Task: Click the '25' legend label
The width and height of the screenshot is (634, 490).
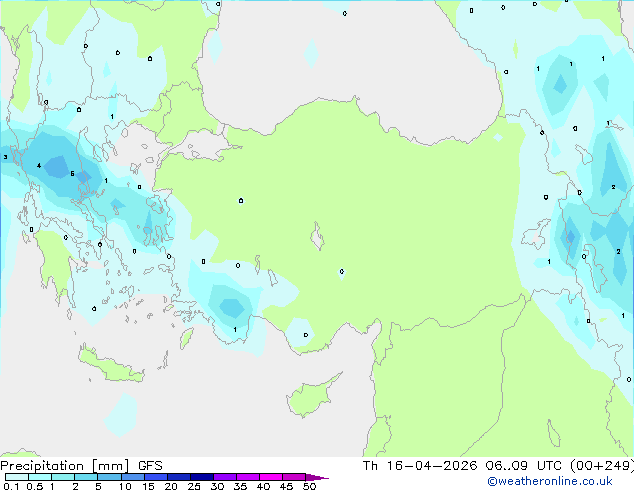Action: 194,486
